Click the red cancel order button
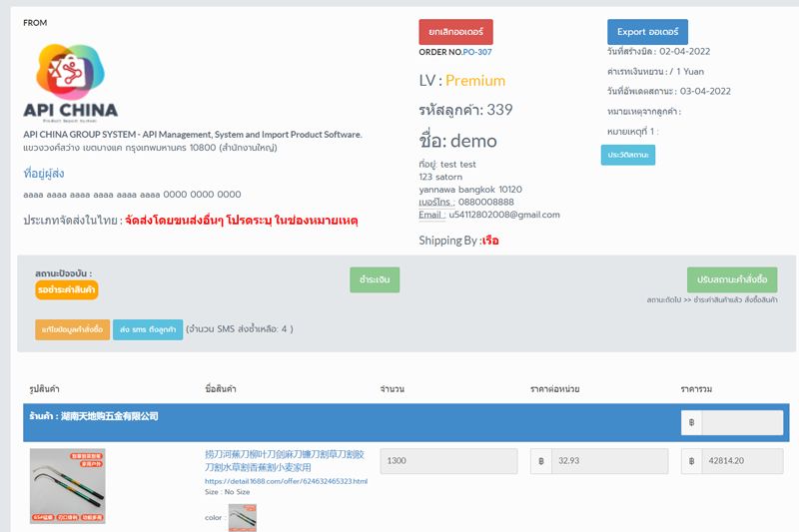Image resolution: width=799 pixels, height=532 pixels. coord(455,32)
